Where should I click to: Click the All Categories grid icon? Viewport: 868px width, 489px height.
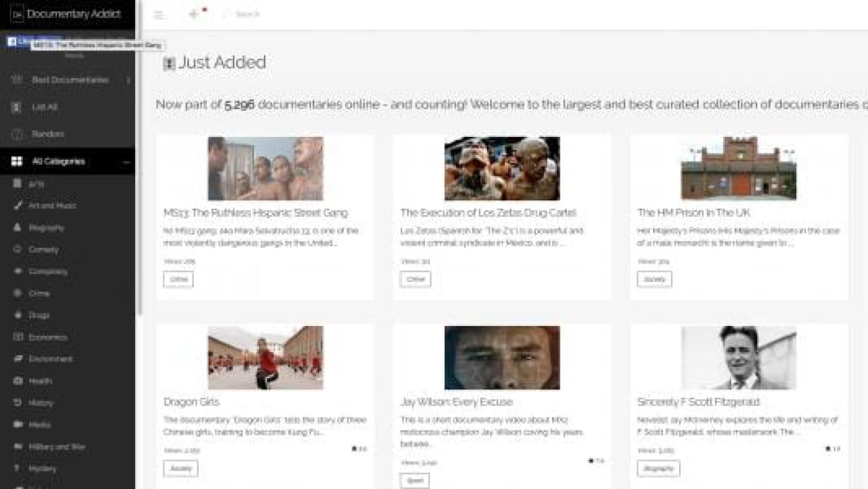click(17, 161)
